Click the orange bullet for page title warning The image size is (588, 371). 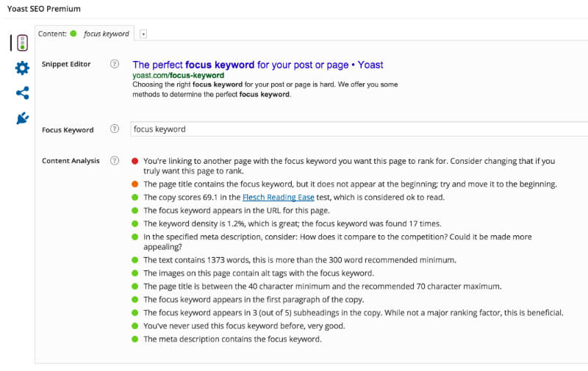[x=135, y=184]
